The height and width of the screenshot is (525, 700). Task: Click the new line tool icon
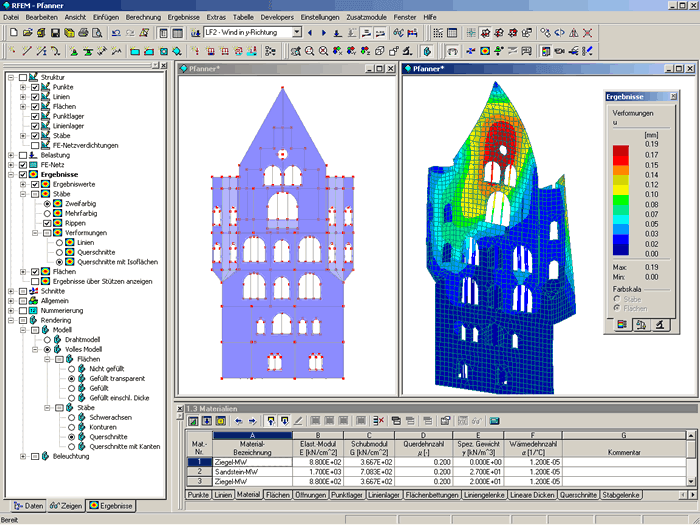coord(27,51)
